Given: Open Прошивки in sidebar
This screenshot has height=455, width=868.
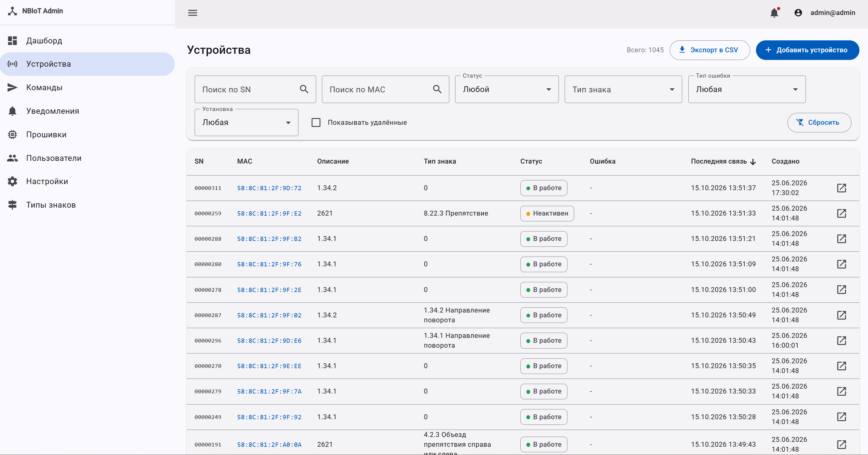Looking at the screenshot, I should (x=87, y=135).
